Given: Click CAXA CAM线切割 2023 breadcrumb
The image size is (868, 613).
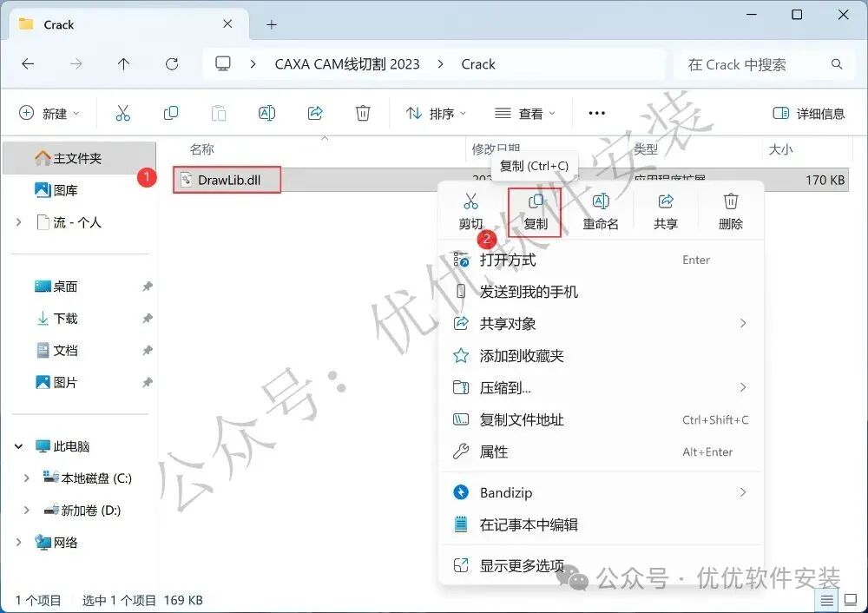Looking at the screenshot, I should pyautogui.click(x=347, y=64).
